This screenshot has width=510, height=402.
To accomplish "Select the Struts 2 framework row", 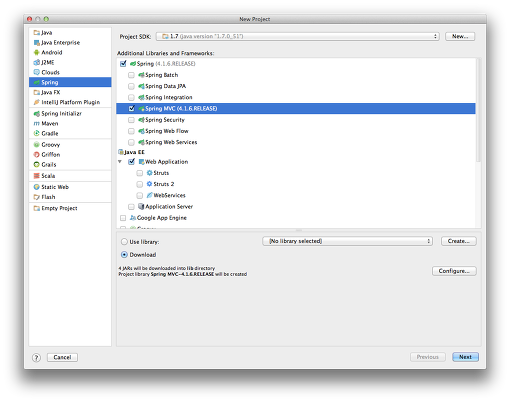I will [x=296, y=184].
